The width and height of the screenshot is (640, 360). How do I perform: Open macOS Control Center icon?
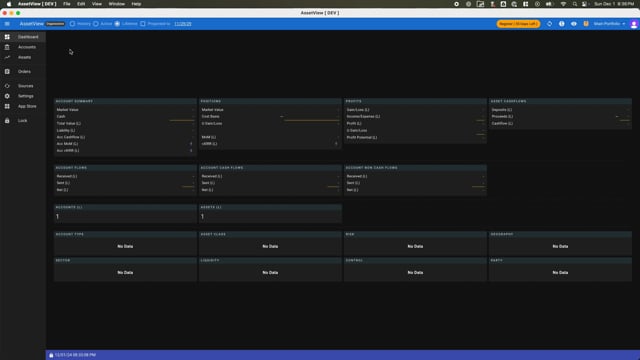tap(584, 4)
